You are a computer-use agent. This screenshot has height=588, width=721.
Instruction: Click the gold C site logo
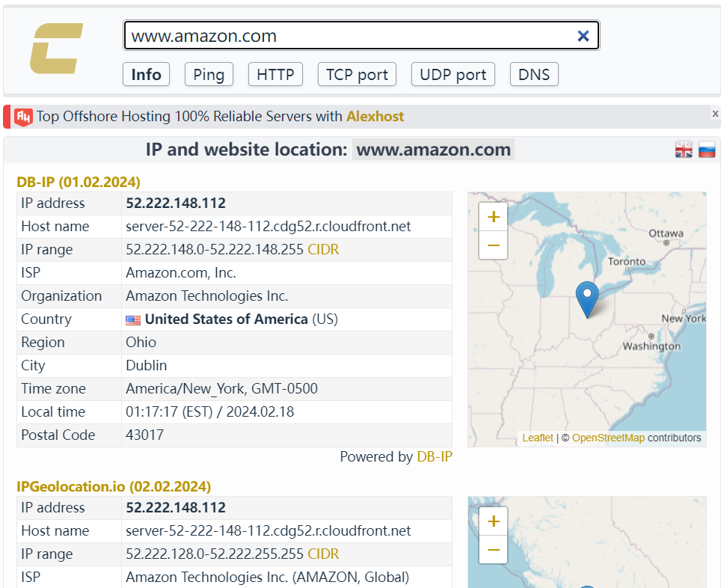pyautogui.click(x=56, y=49)
